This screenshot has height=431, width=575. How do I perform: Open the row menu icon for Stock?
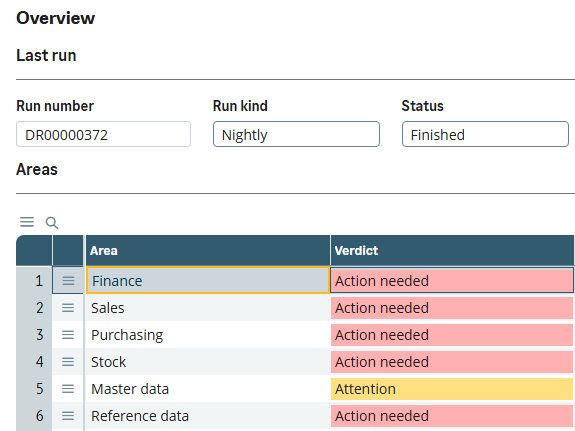coord(68,362)
